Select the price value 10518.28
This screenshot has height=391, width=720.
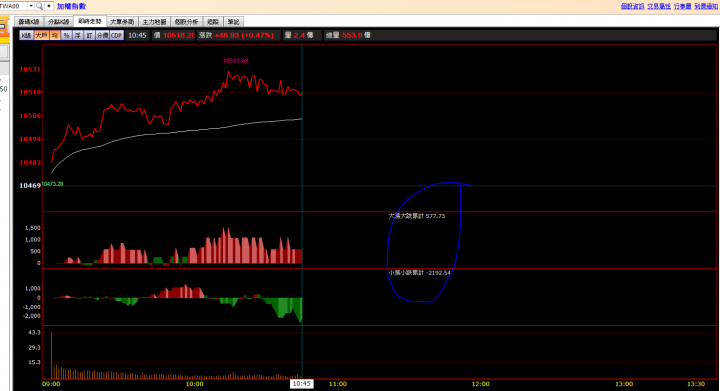179,35
